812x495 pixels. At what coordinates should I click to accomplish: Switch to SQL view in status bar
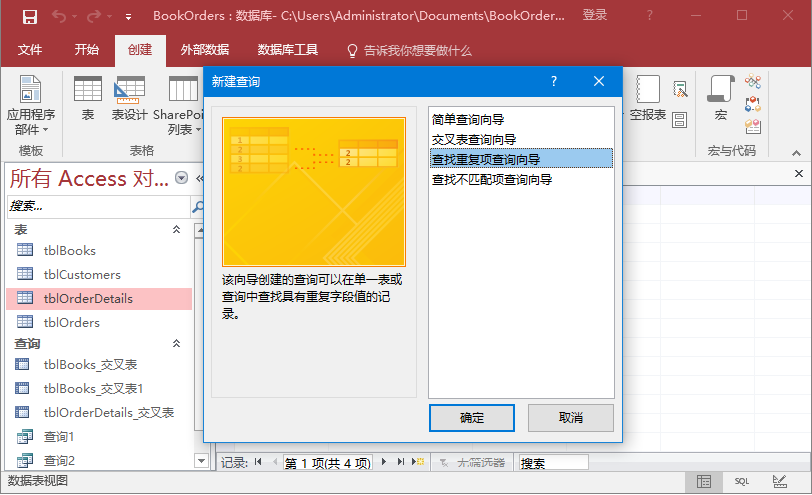click(741, 481)
